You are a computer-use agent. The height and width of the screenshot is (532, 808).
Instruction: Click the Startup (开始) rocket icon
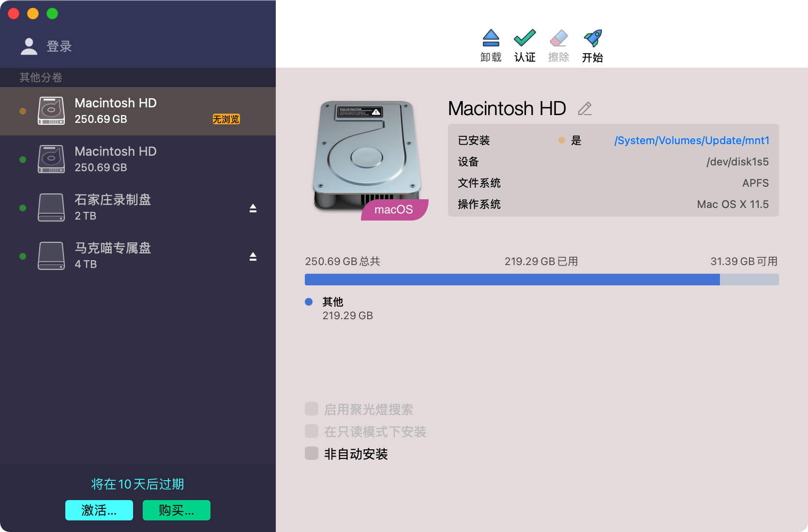(x=593, y=38)
